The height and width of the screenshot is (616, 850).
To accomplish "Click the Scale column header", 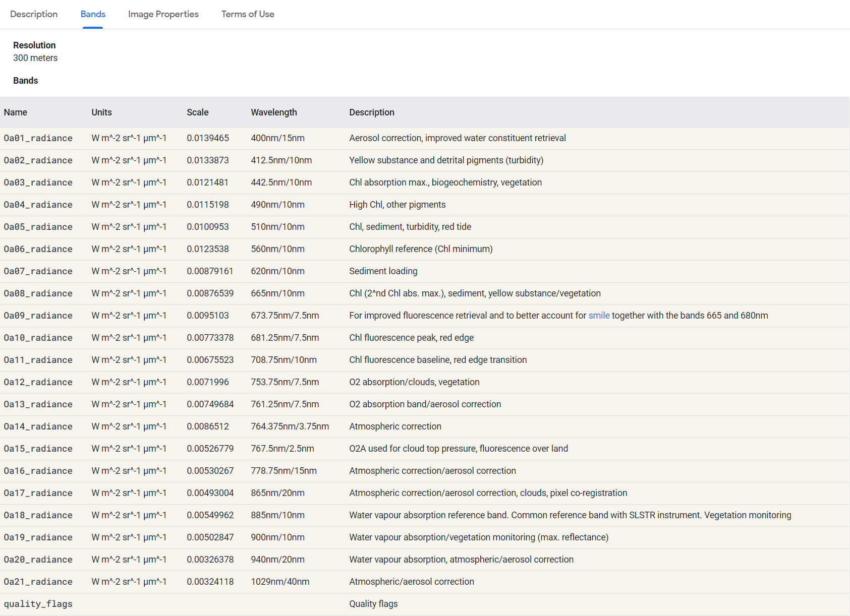I will tap(197, 112).
